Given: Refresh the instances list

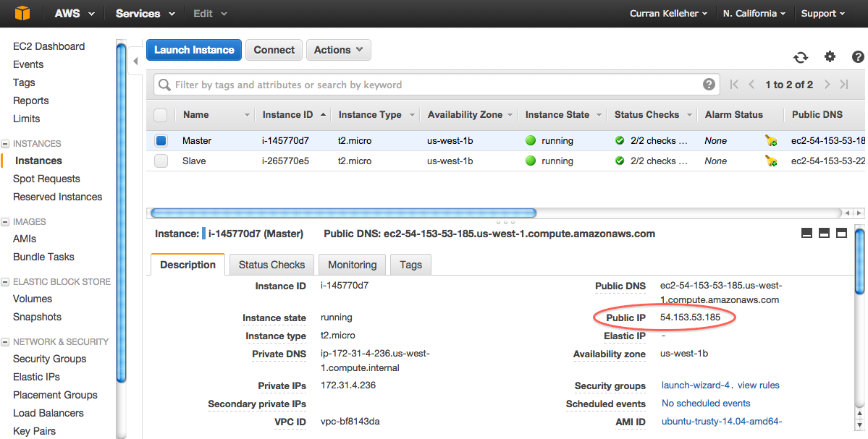Looking at the screenshot, I should [x=801, y=57].
